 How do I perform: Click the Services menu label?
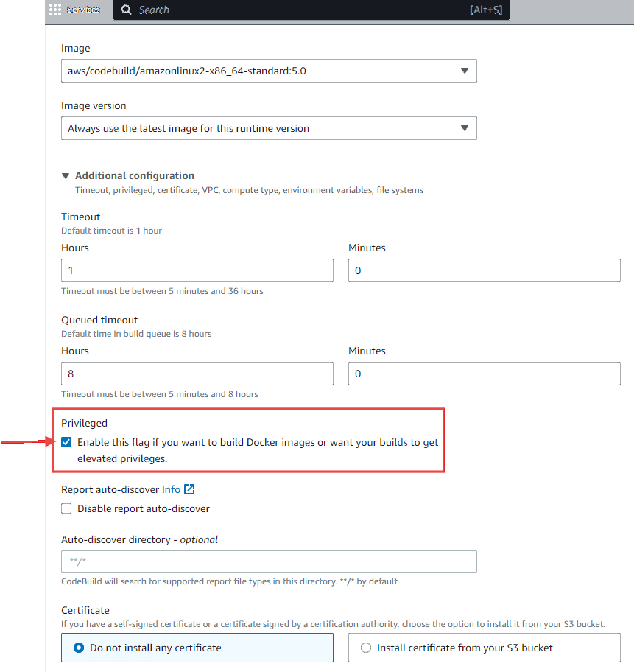(83, 10)
